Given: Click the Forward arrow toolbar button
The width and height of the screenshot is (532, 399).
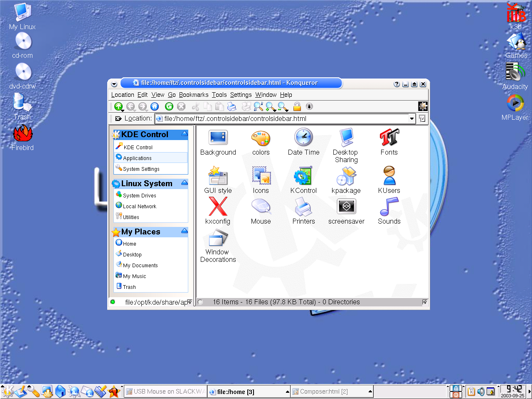Looking at the screenshot, I should pos(143,106).
